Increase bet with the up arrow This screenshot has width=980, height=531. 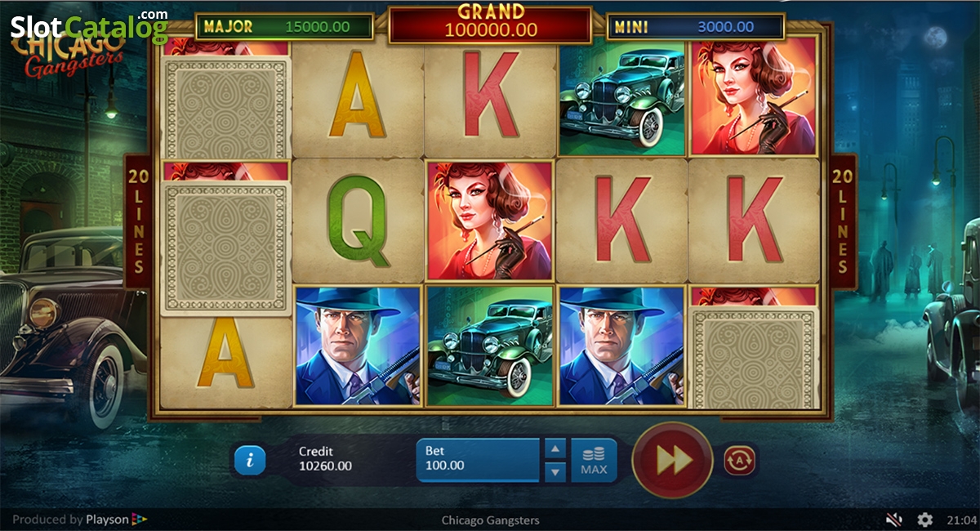tap(555, 448)
